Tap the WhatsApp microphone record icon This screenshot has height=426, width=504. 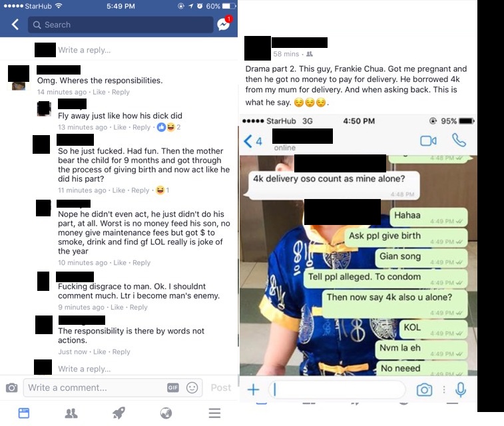point(461,389)
